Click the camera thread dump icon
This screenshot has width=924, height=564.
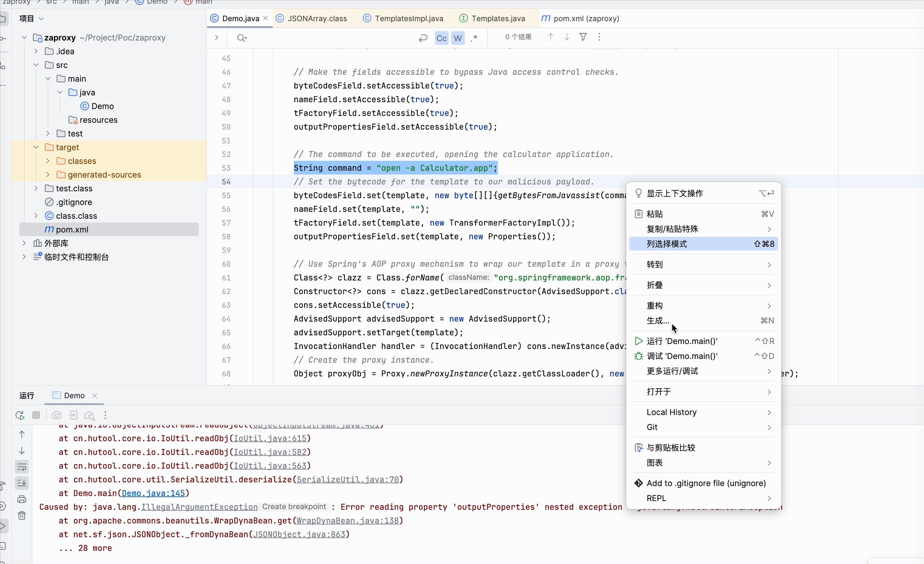(57, 415)
